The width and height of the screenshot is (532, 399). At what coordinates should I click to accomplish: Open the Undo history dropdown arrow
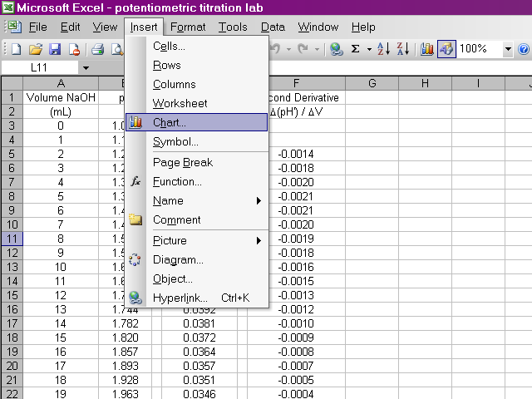(x=288, y=50)
